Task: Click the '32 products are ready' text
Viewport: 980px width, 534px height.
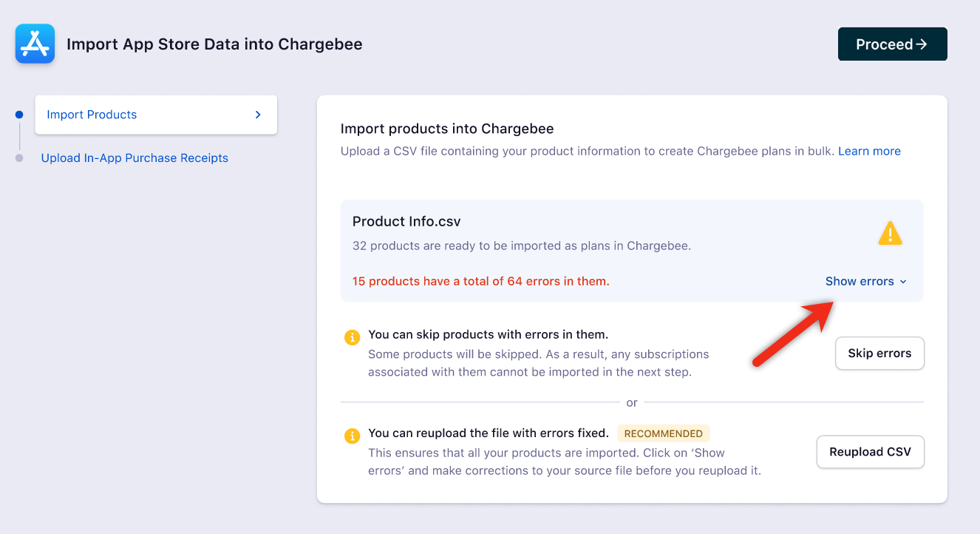Action: click(x=521, y=246)
